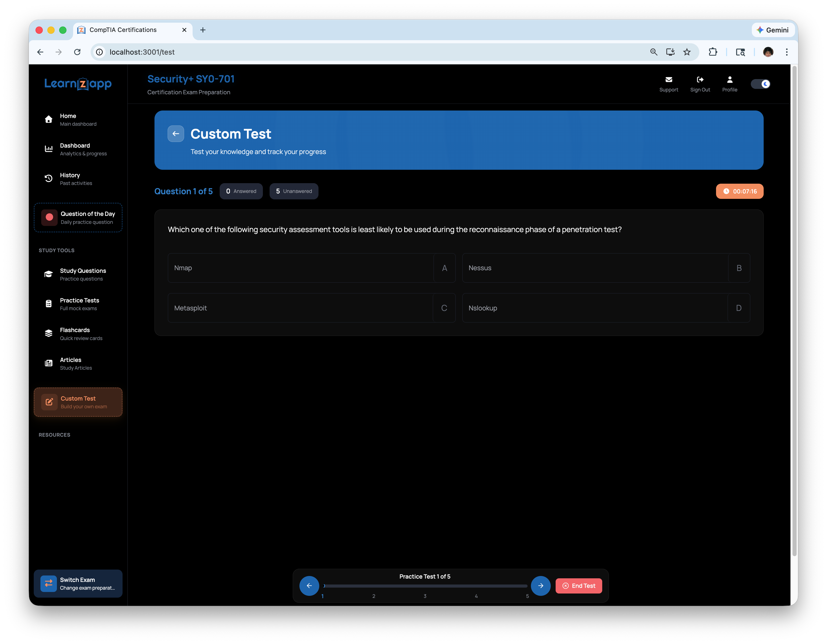Open Practice Tests in sidebar
Viewport: 827px width, 644px height.
point(79,304)
